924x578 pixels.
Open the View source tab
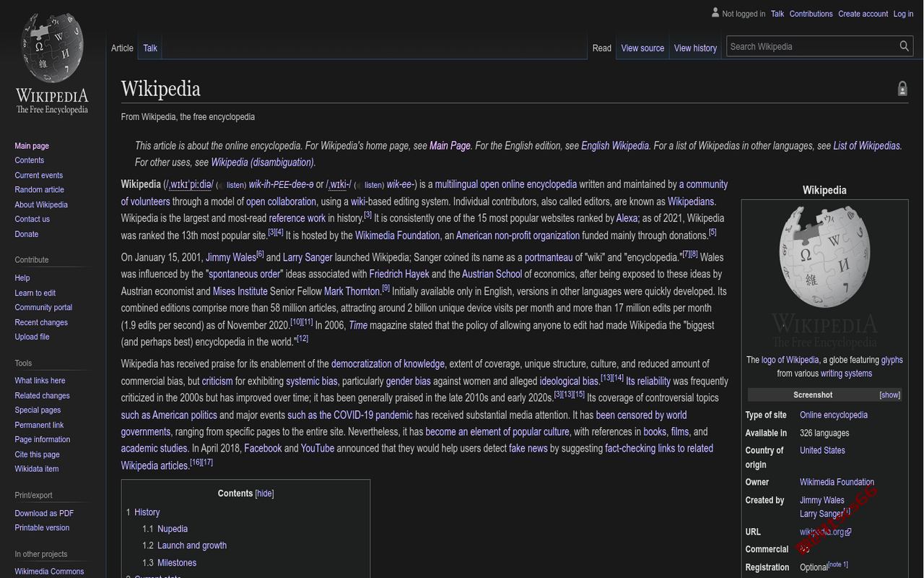pos(642,48)
